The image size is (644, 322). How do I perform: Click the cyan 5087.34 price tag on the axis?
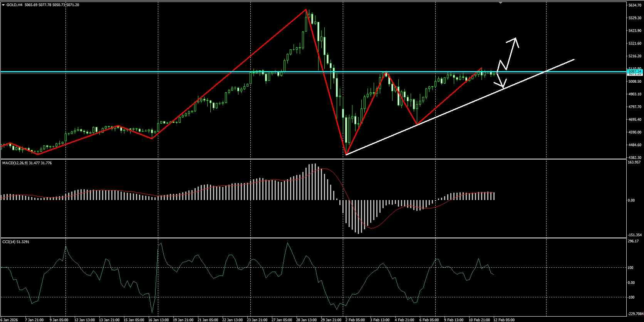pos(634,72)
